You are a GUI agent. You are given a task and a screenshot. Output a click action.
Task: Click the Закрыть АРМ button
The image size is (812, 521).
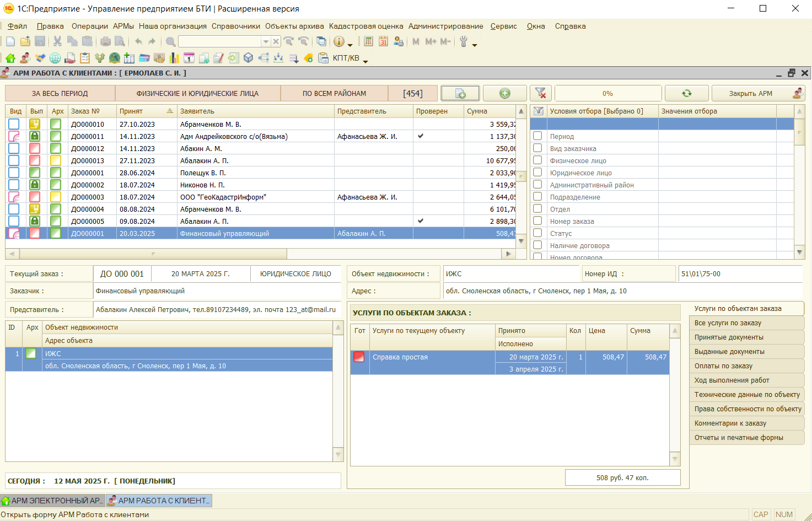[x=758, y=93]
